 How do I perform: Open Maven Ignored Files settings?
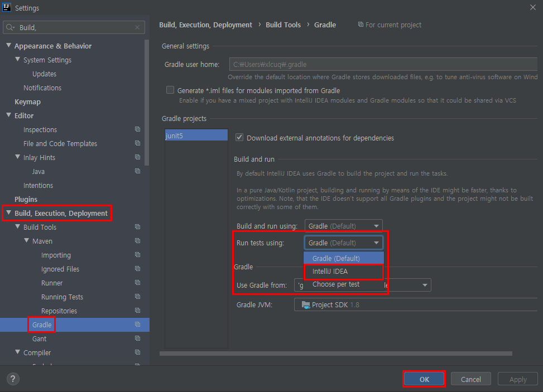60,269
